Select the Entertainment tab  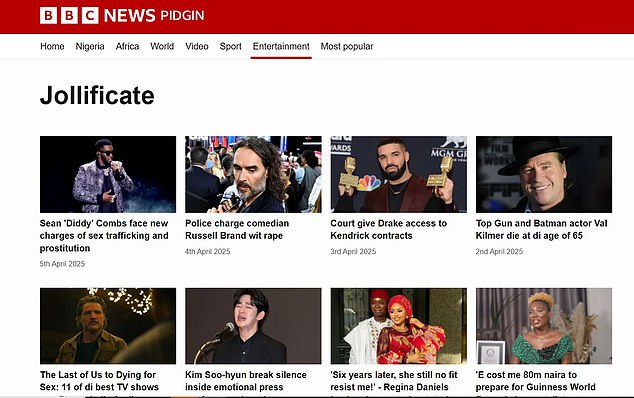(281, 47)
